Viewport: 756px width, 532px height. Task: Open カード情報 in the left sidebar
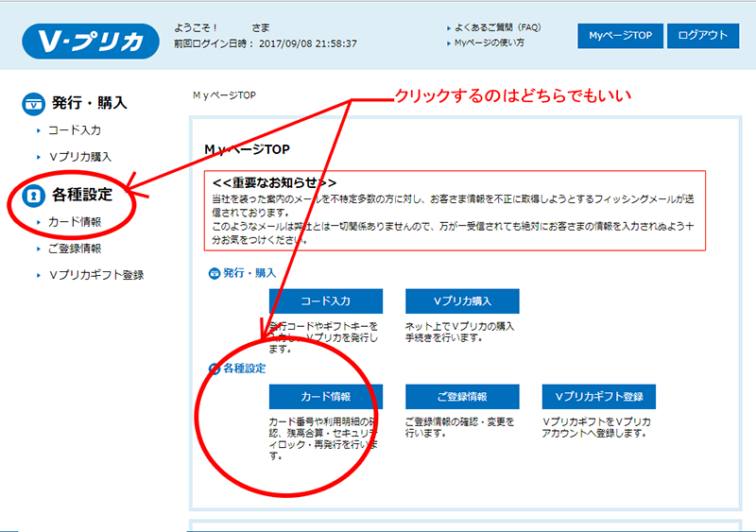74,222
